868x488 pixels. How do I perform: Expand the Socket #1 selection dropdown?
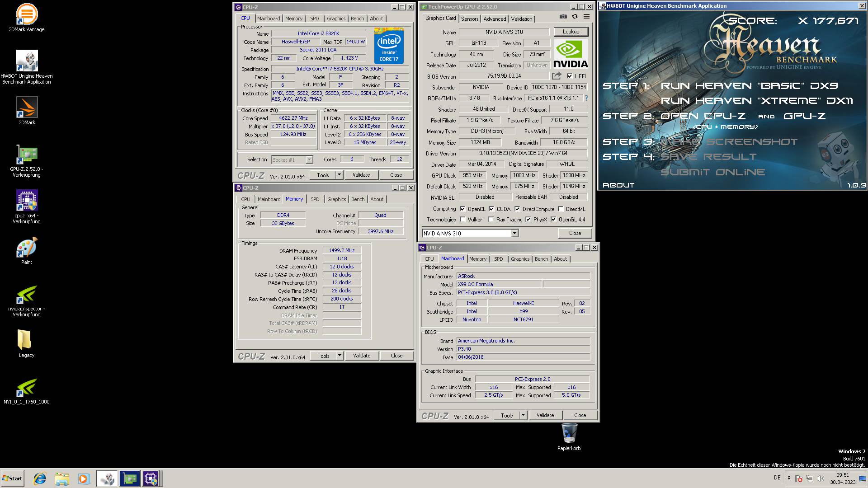309,160
